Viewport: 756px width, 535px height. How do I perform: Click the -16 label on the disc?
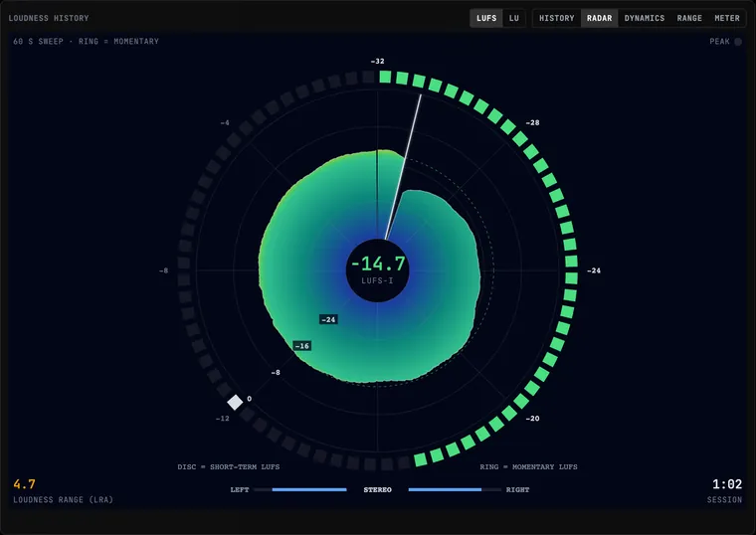coord(301,346)
